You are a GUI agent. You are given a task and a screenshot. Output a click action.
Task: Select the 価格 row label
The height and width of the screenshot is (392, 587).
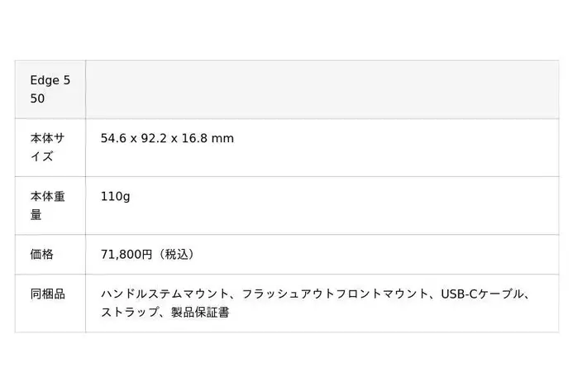coord(42,255)
